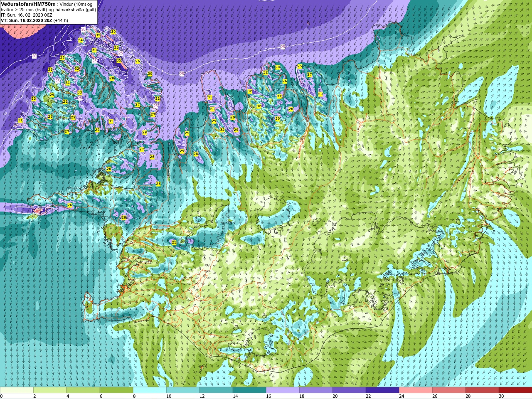Image resolution: width=532 pixels, height=399 pixels.
Task: Click the legend scale number '22'
Action: pos(368,396)
